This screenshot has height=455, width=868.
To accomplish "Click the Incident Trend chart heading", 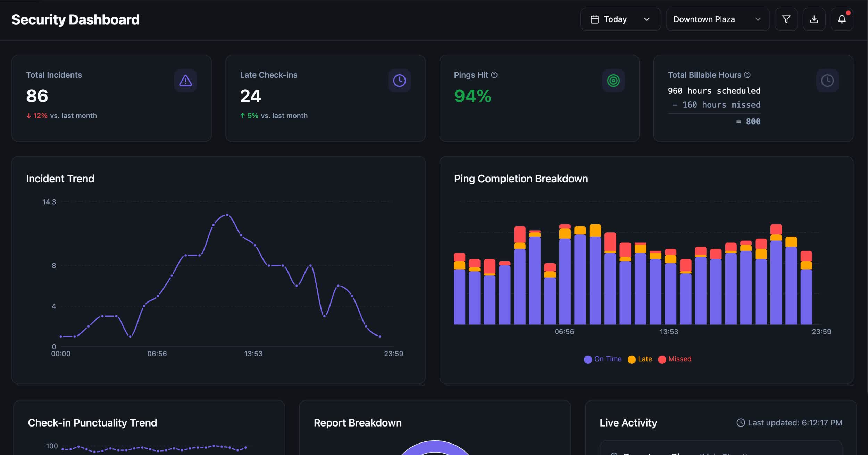I will (60, 179).
